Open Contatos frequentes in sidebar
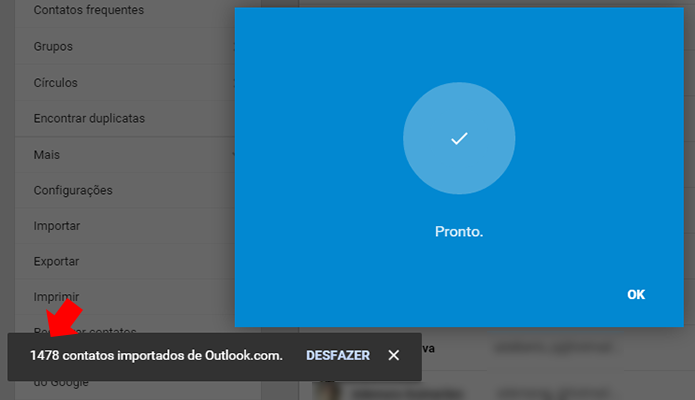695x400 pixels. coord(89,10)
